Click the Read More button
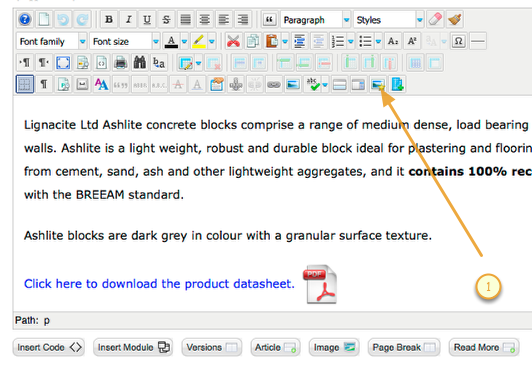 pos(484,347)
